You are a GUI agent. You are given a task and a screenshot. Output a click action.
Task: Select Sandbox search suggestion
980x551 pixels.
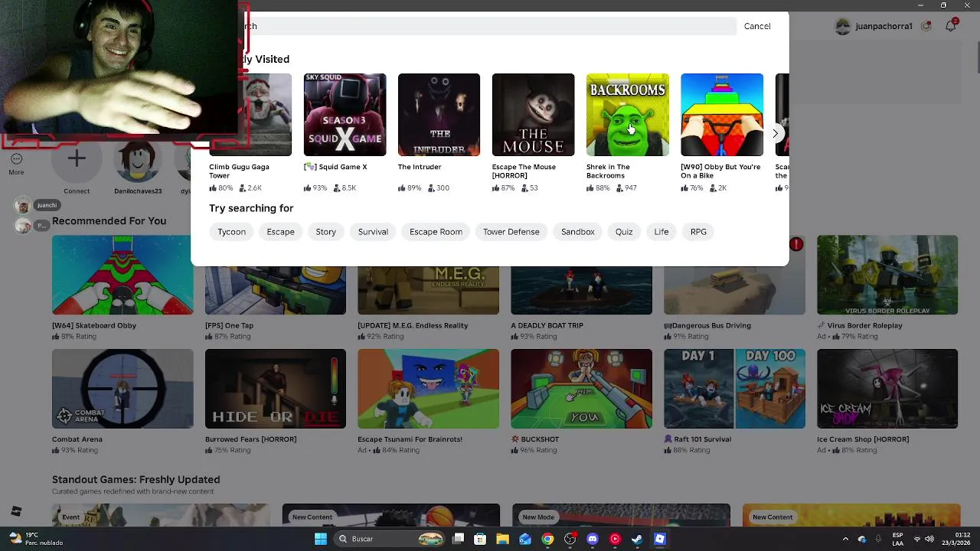pos(577,232)
